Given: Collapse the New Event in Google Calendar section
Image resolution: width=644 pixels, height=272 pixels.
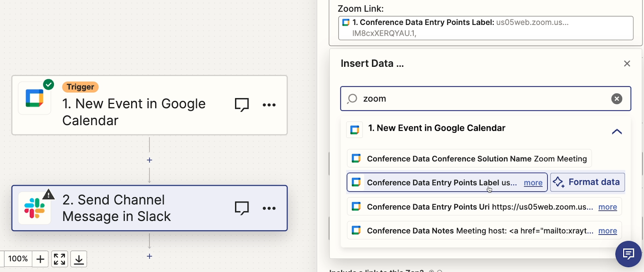Looking at the screenshot, I should coord(617,132).
